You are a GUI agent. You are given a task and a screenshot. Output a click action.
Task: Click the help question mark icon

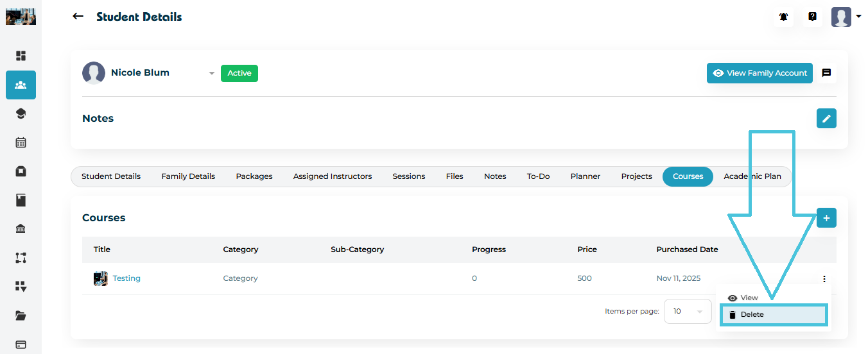point(812,17)
